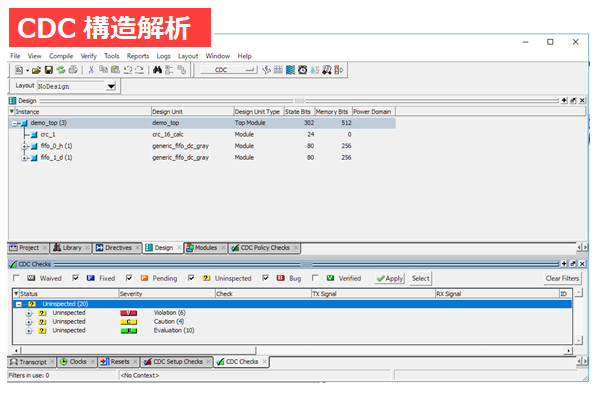Click the Select button
The width and height of the screenshot is (601, 396).
click(420, 278)
